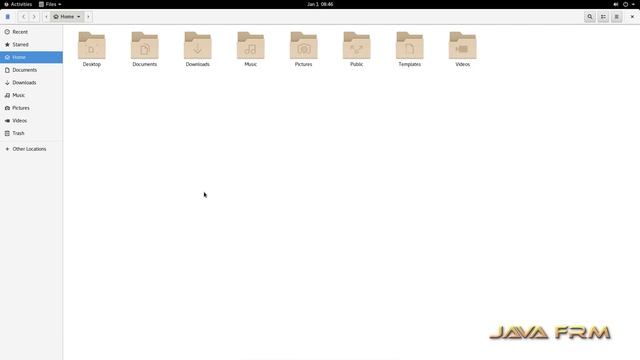Viewport: 640px width, 360px height.
Task: Go to Videos in the sidebar
Action: pos(31,120)
